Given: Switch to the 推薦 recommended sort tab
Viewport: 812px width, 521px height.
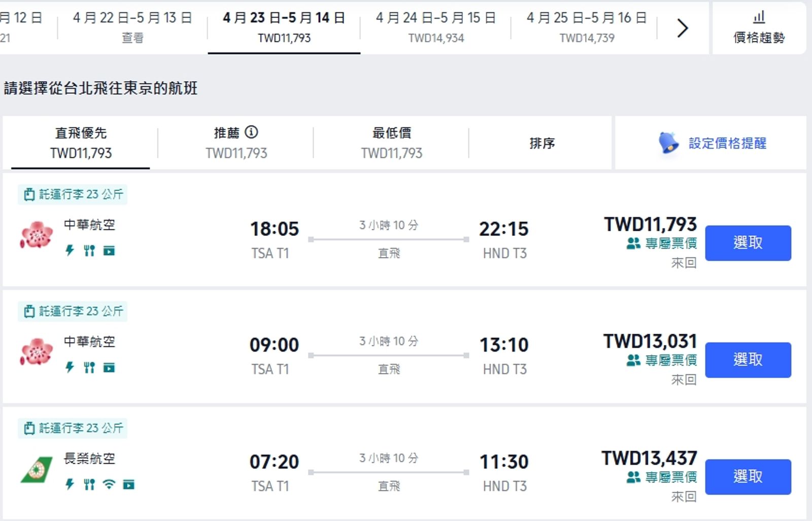Looking at the screenshot, I should (x=236, y=143).
